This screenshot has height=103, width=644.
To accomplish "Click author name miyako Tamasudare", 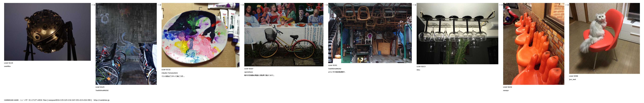I will 169,73.
